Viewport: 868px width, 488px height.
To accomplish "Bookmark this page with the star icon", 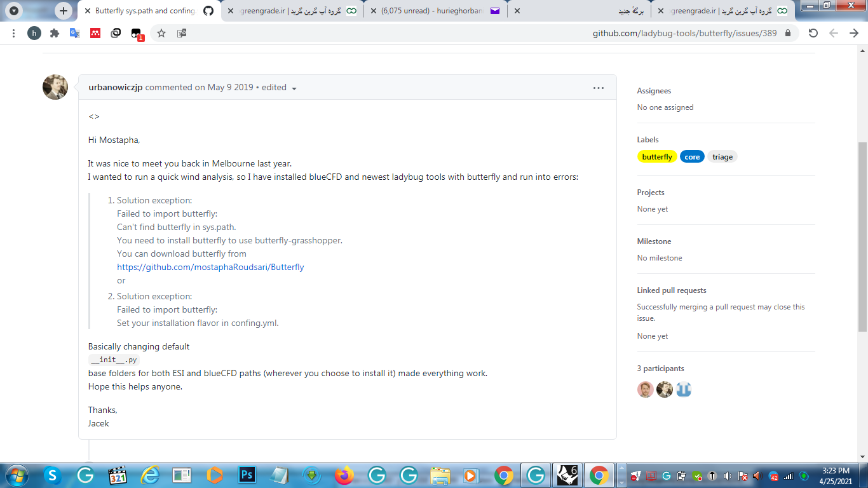I will pos(161,33).
